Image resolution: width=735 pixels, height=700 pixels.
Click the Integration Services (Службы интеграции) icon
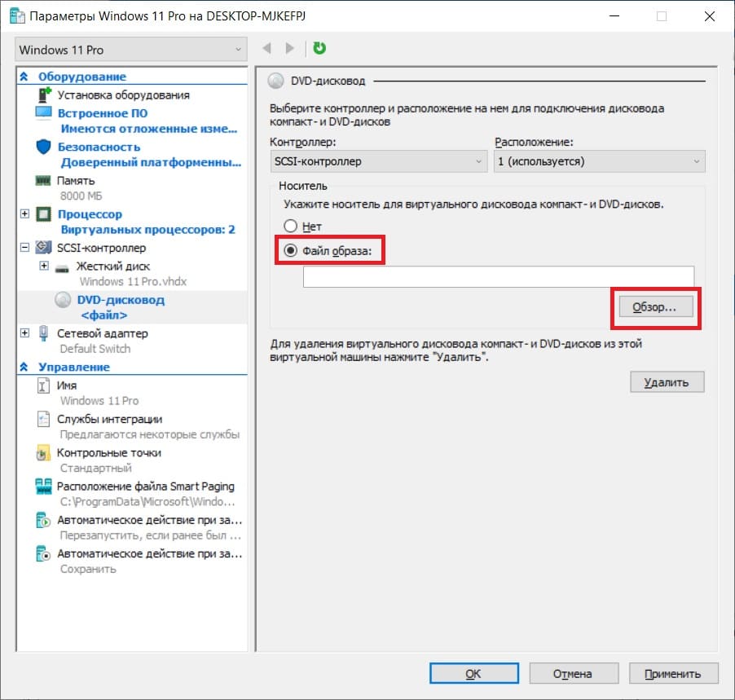[43, 419]
